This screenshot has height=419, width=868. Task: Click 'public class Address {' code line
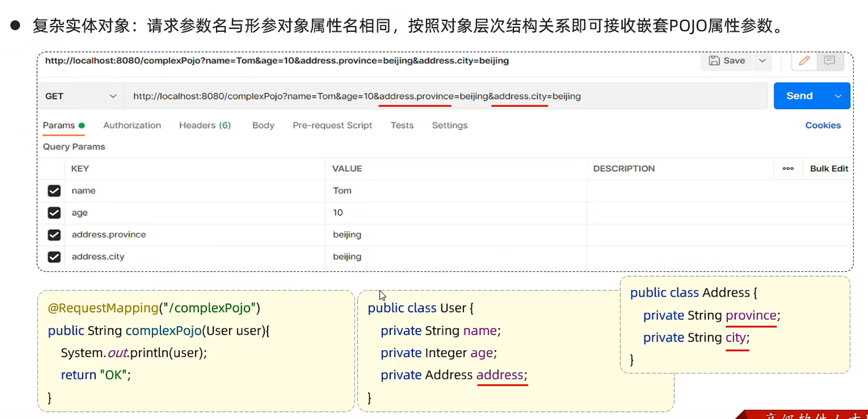coord(694,293)
